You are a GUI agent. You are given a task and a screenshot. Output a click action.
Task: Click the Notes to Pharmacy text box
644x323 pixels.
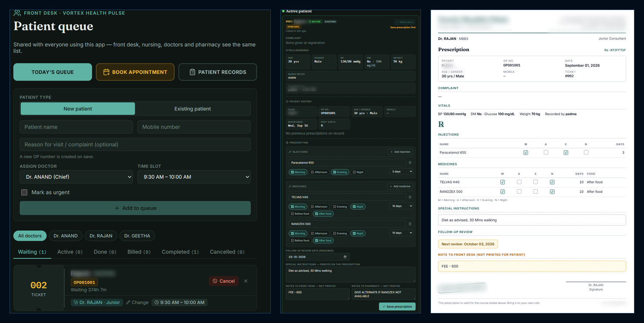tap(383, 294)
